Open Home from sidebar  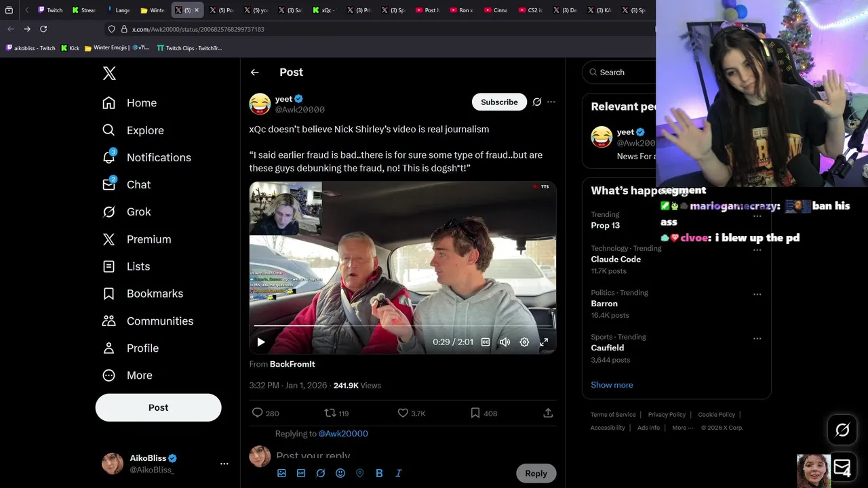pyautogui.click(x=130, y=103)
